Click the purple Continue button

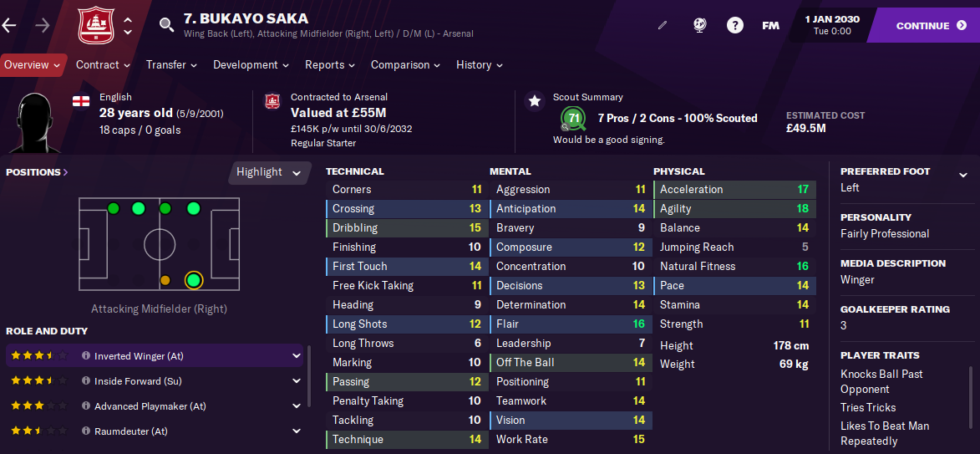[x=924, y=26]
